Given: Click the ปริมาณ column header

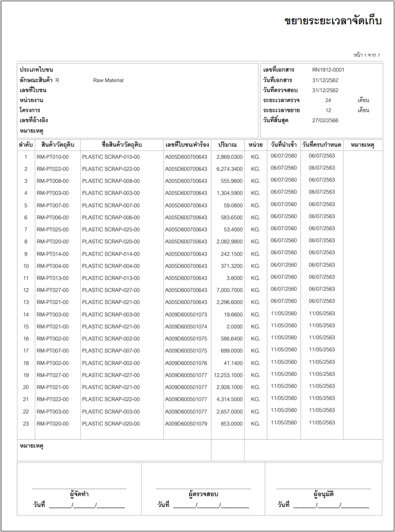Looking at the screenshot, I should (227, 145).
